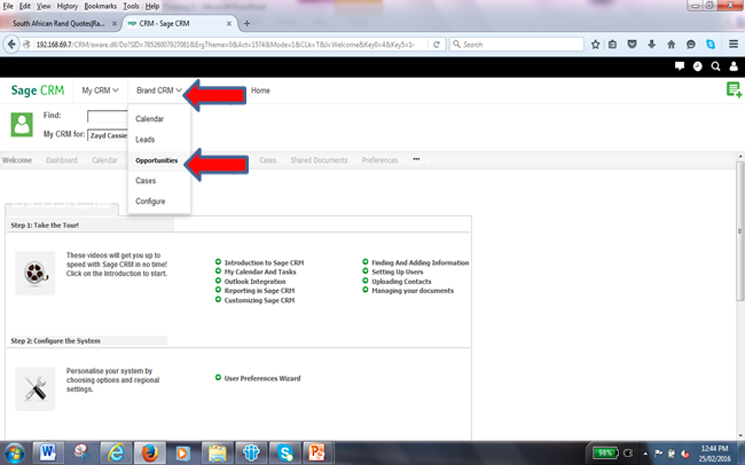Open the Firefox bookmarks list icon
The image size is (745, 465).
(x=613, y=44)
